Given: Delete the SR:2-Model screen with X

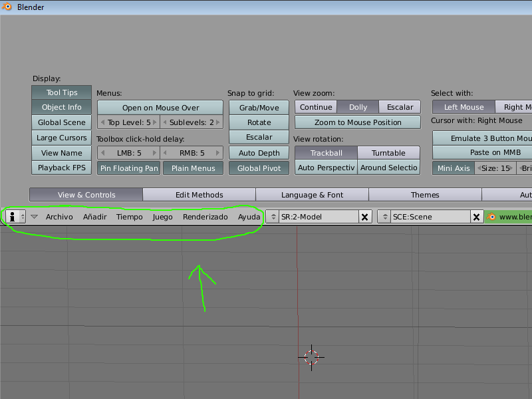Looking at the screenshot, I should point(365,217).
